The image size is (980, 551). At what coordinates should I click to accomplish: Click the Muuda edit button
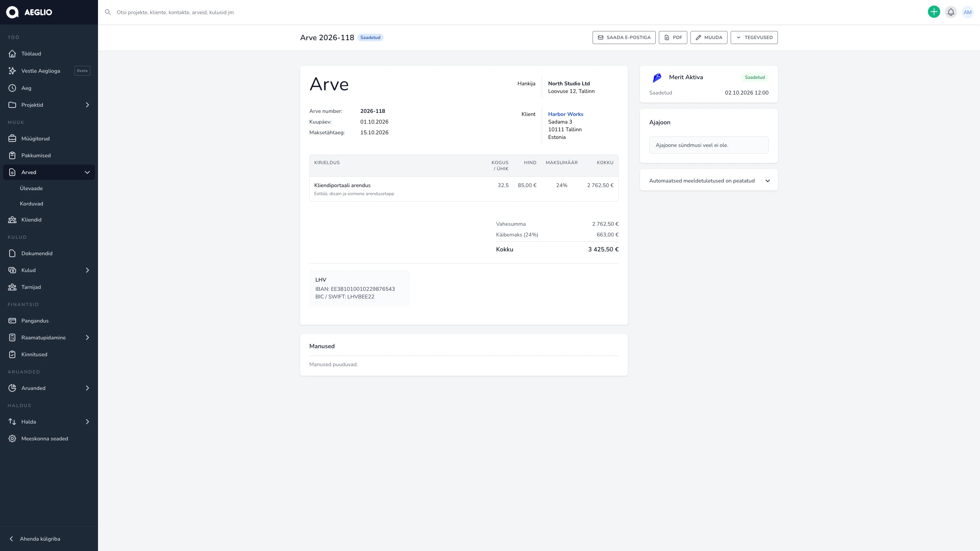click(709, 37)
